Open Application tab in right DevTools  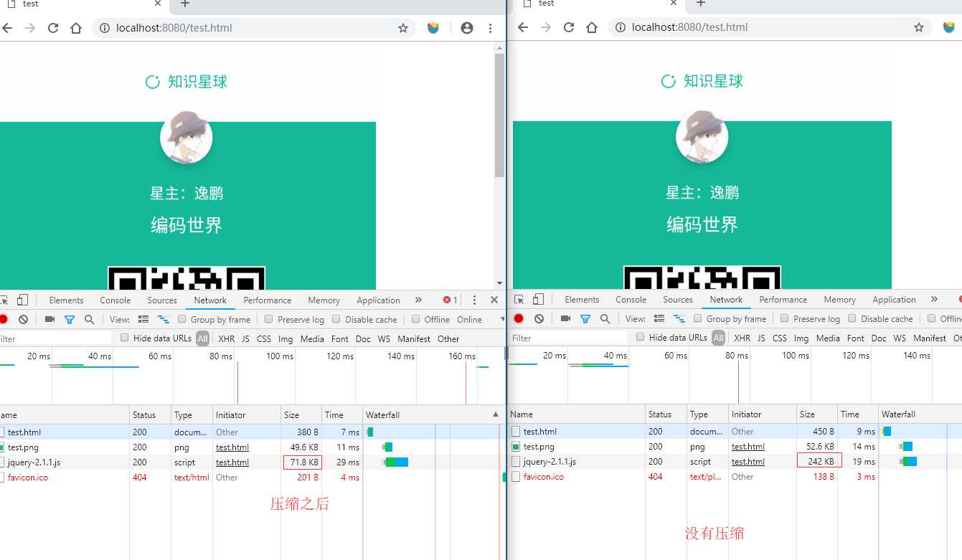pyautogui.click(x=895, y=300)
